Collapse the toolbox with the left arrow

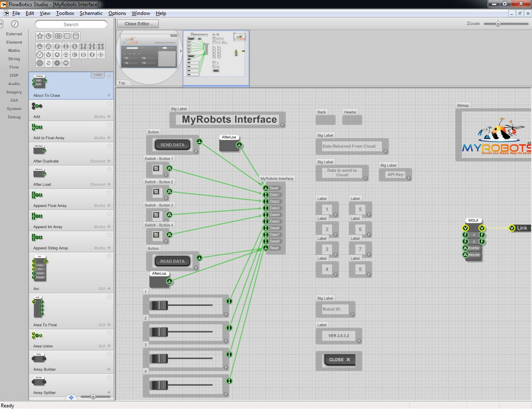pyautogui.click(x=2, y=24)
